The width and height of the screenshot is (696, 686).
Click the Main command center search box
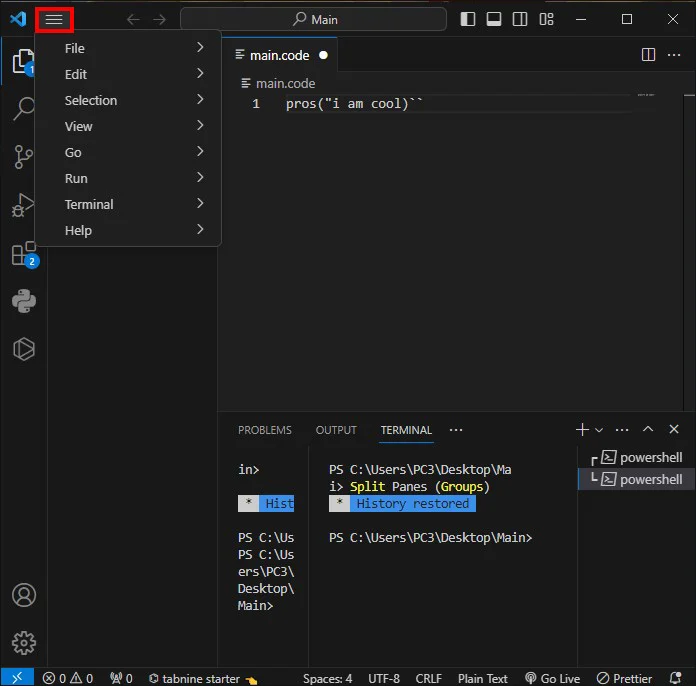313,19
